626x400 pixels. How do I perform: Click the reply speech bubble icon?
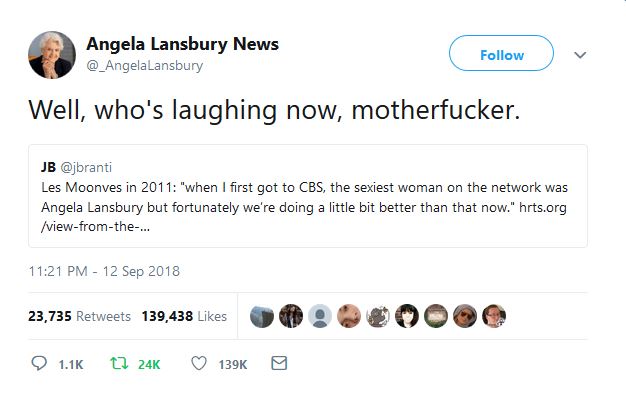pyautogui.click(x=42, y=364)
